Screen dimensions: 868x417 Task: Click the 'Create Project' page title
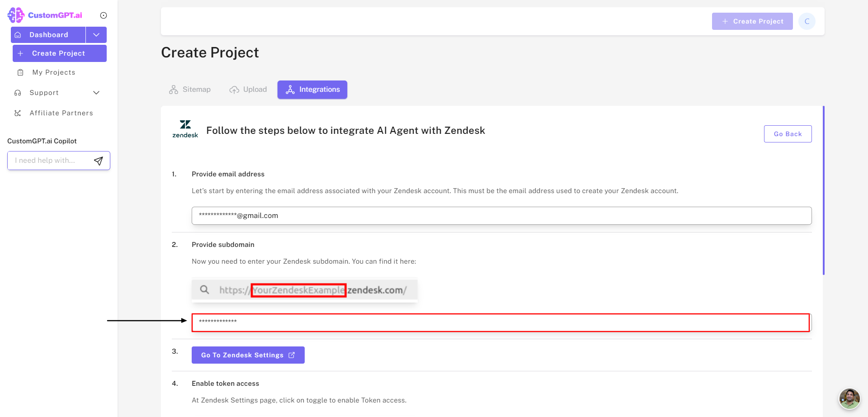tap(210, 52)
